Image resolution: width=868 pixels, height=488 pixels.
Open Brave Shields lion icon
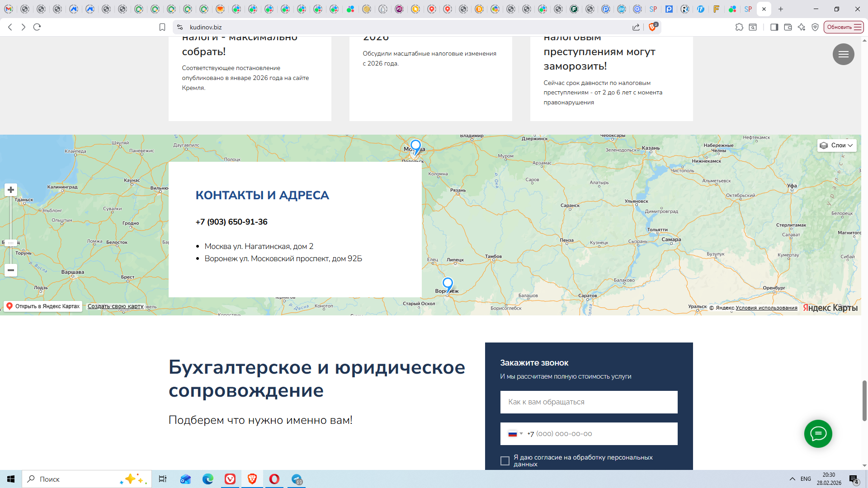pyautogui.click(x=652, y=27)
